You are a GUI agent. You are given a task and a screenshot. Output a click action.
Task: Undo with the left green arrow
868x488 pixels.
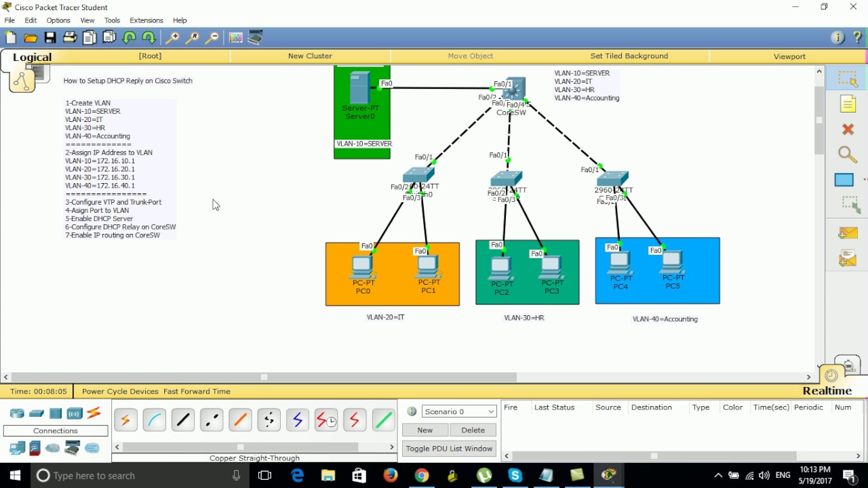130,38
